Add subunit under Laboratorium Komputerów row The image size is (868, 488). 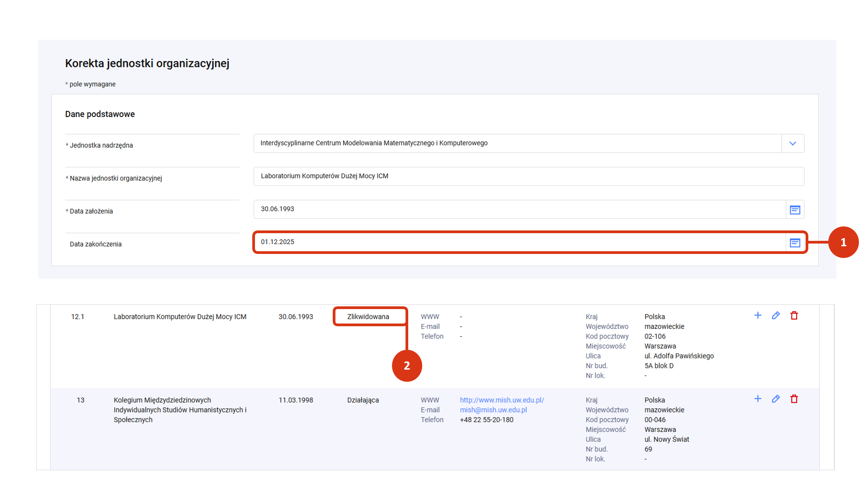coord(758,316)
